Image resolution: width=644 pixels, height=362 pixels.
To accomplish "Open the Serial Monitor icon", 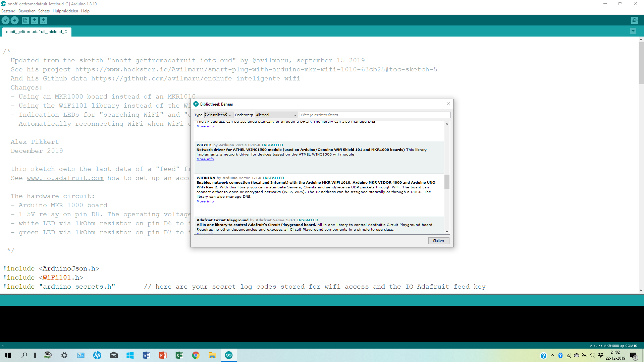I will pyautogui.click(x=635, y=20).
